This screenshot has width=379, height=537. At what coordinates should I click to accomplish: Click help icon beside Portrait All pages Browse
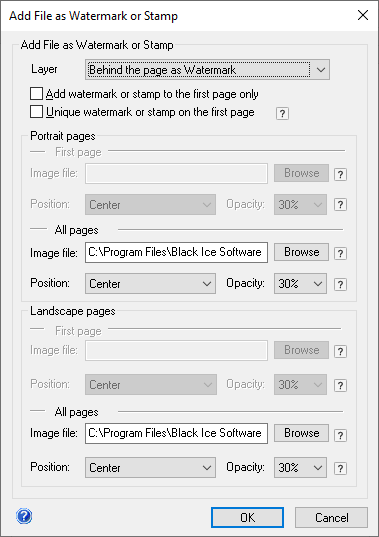(x=340, y=253)
